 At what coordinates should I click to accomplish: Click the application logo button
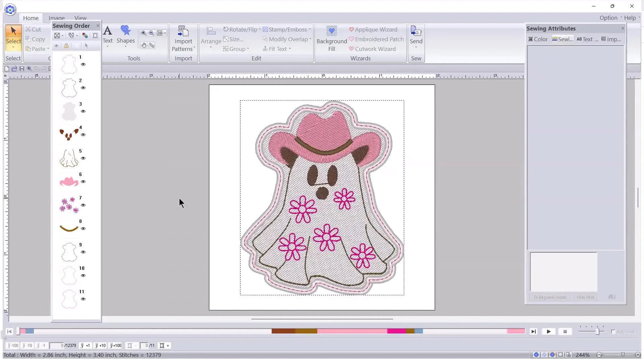[10, 9]
